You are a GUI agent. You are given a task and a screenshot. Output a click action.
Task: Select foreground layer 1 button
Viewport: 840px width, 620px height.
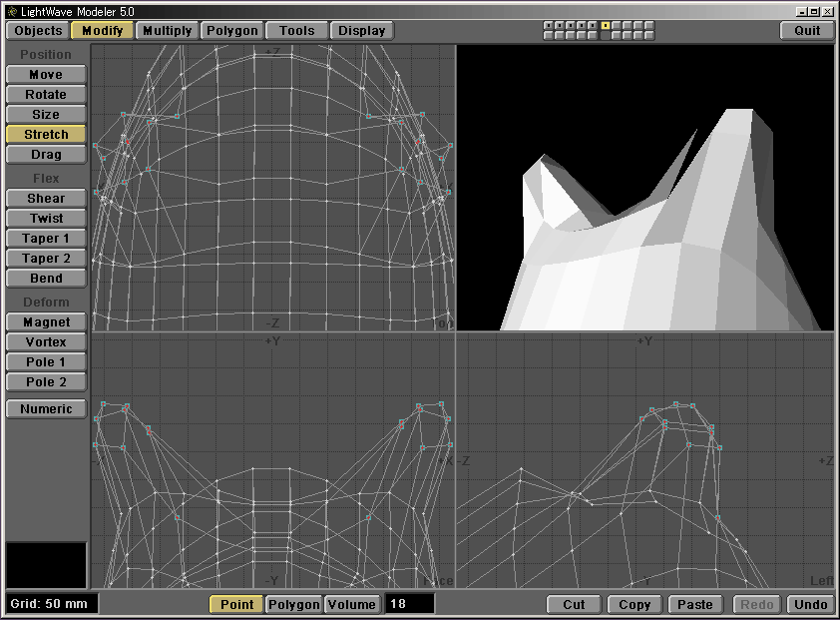[x=548, y=25]
